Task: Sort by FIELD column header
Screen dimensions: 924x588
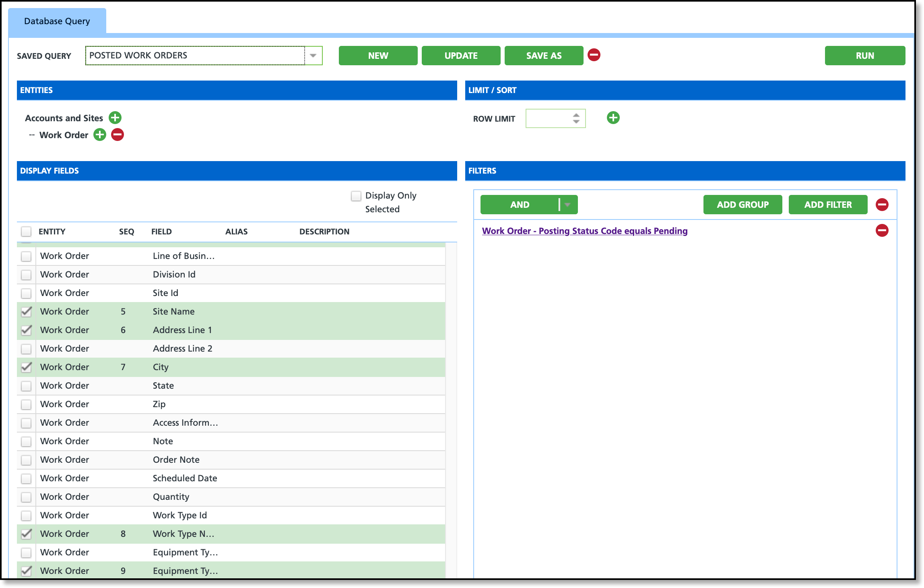Action: tap(161, 232)
